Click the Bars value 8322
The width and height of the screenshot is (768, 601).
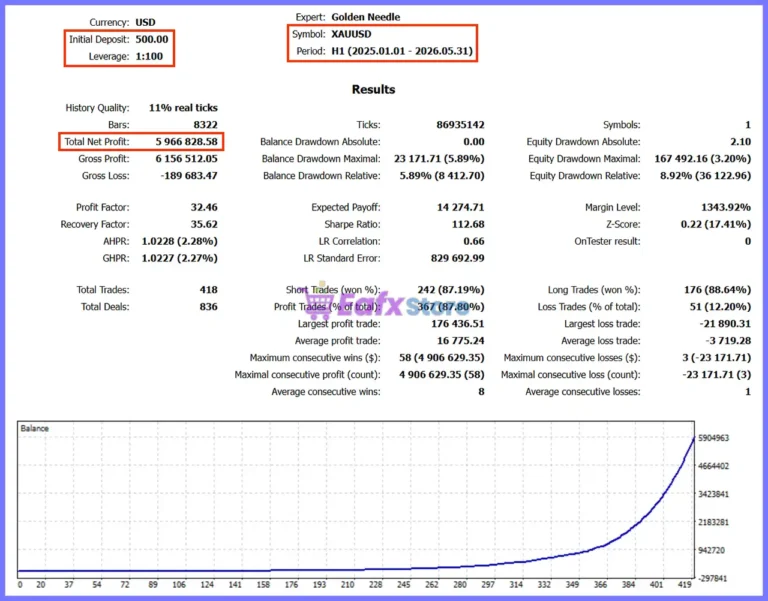pyautogui.click(x=205, y=125)
